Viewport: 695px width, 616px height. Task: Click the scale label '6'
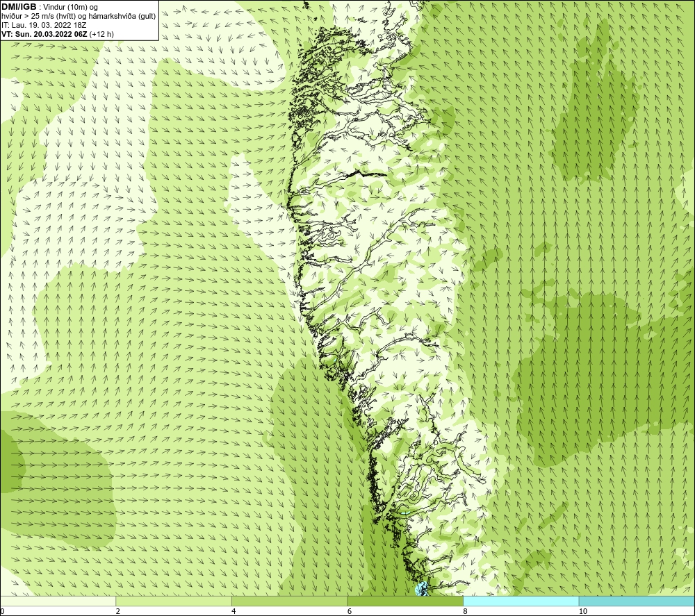pyautogui.click(x=350, y=611)
